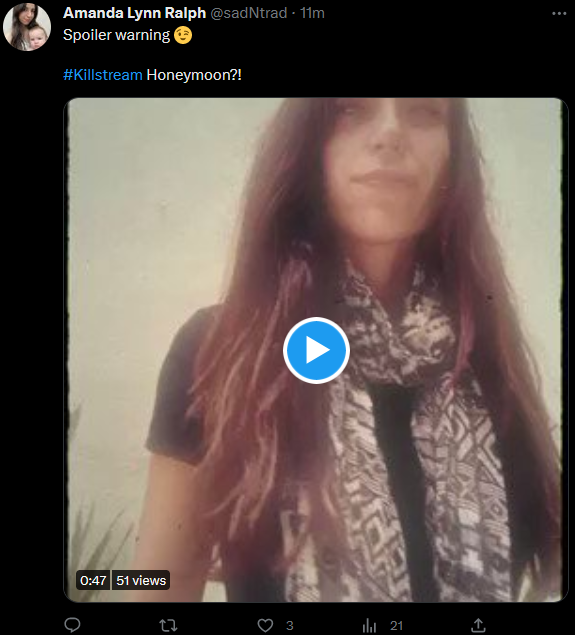Open the video thumbnail of the woman with the scarf
The height and width of the screenshot is (635, 575).
[316, 350]
